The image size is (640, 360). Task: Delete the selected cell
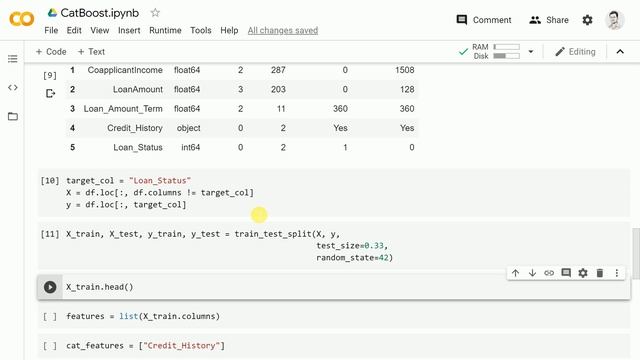click(600, 273)
